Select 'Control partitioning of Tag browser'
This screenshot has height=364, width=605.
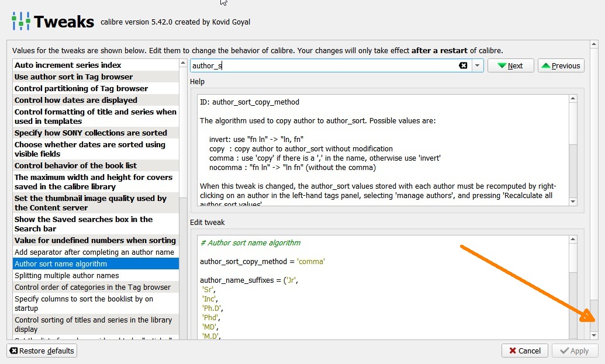(x=96, y=88)
